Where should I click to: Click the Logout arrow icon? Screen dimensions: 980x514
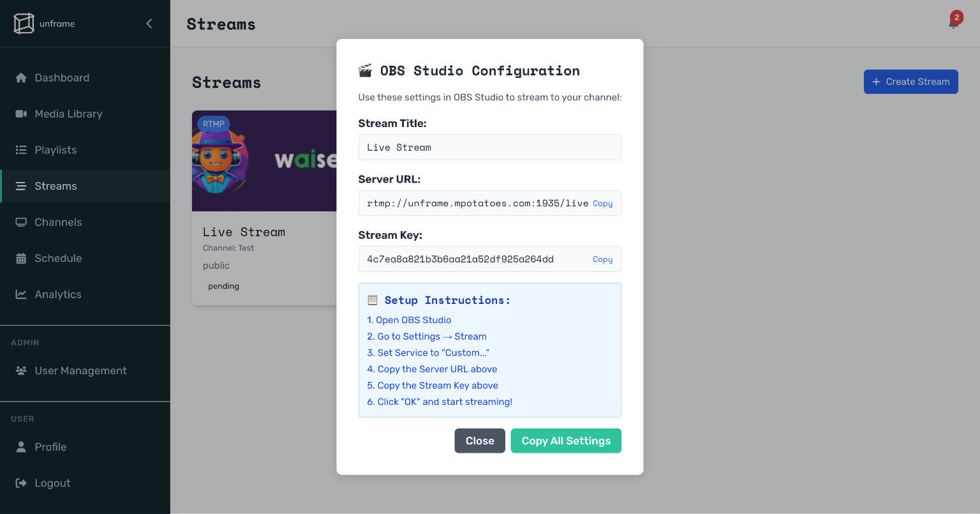(21, 483)
